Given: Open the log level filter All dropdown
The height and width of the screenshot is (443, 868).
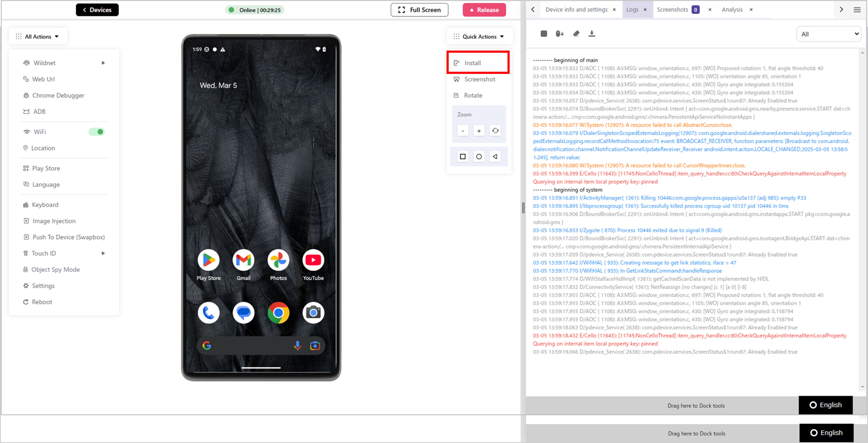Looking at the screenshot, I should tap(829, 34).
